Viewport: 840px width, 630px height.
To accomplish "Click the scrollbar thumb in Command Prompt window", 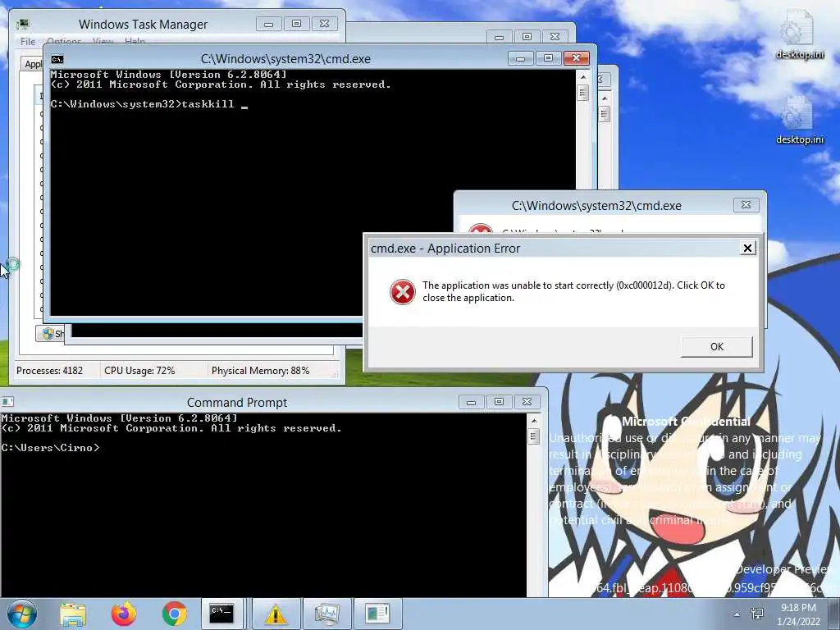I will [533, 436].
